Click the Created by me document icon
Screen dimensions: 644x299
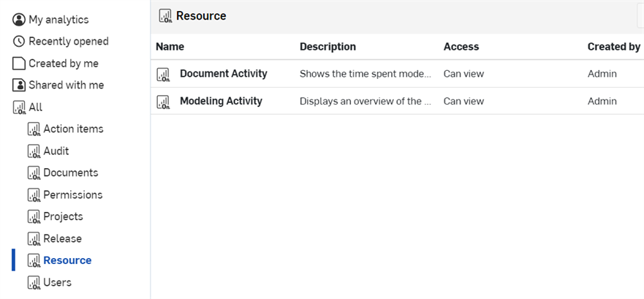pos(19,64)
